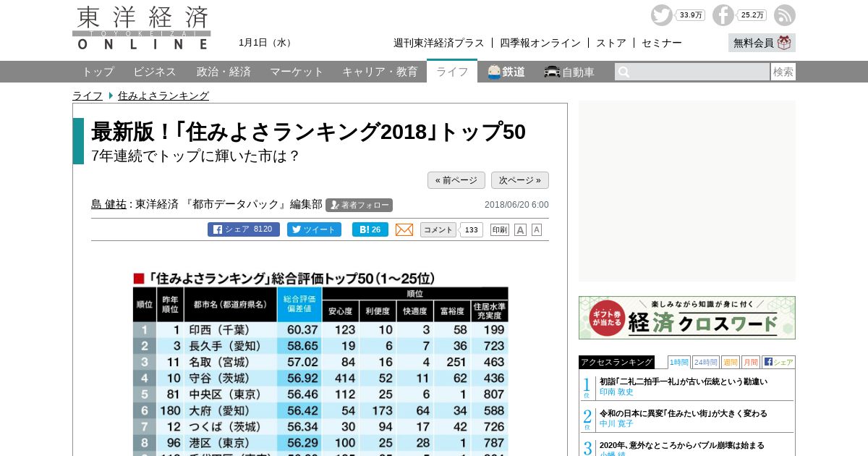The width and height of the screenshot is (868, 456).
Task: Open the キャリア・教育 navigation tab
Action: 380,72
